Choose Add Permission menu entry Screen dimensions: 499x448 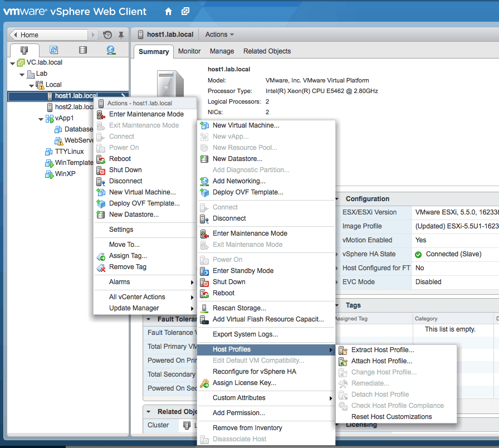pos(266,413)
